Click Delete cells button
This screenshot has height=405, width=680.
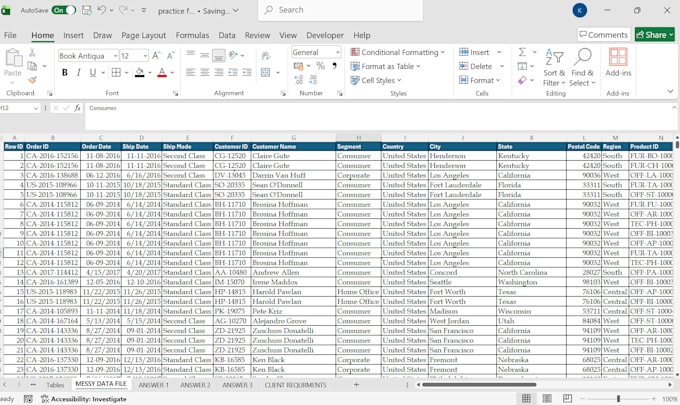(476, 66)
